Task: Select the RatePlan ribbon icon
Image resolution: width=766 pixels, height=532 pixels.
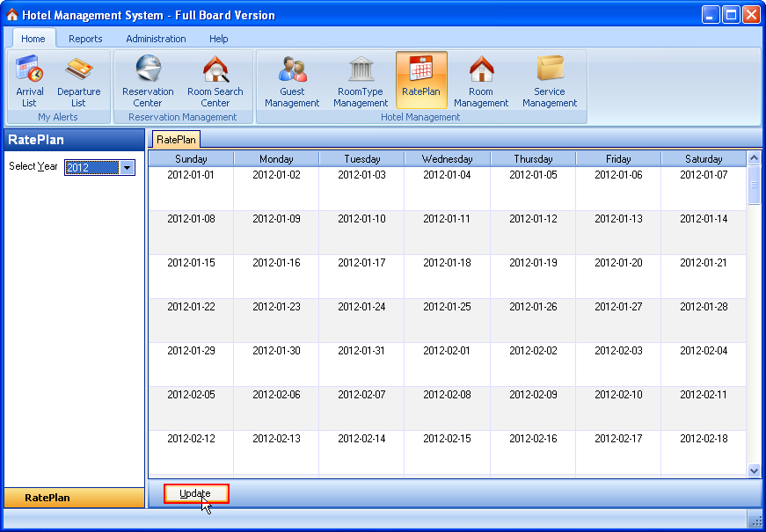Action: click(421, 80)
